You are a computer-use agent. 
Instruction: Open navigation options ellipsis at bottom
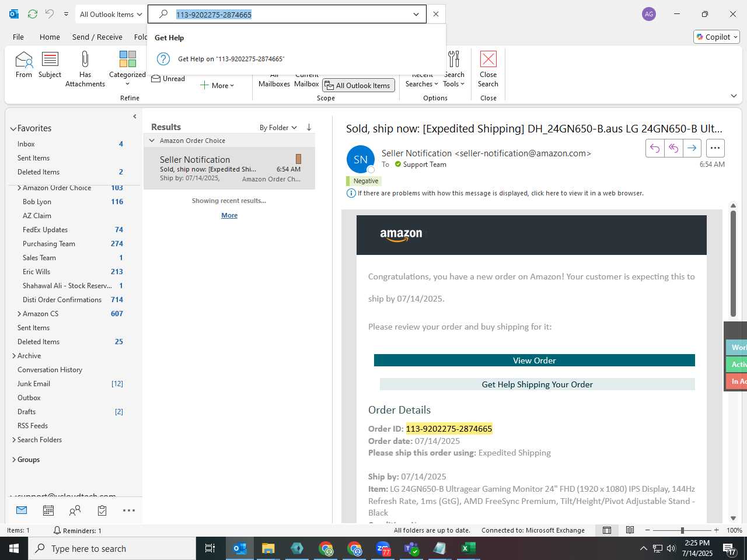click(129, 510)
